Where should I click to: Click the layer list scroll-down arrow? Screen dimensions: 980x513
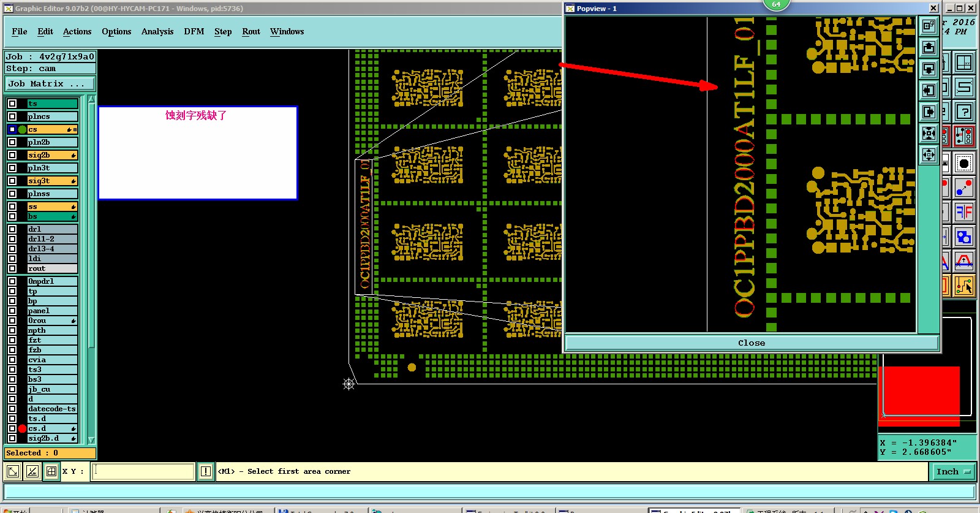click(x=91, y=440)
